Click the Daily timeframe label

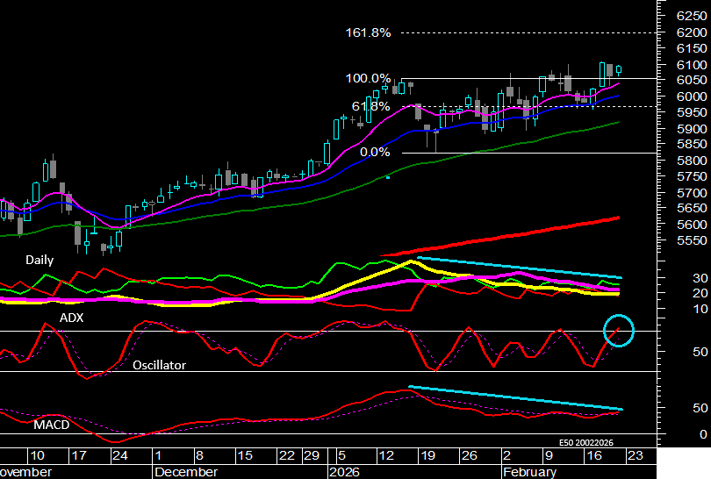(40, 259)
